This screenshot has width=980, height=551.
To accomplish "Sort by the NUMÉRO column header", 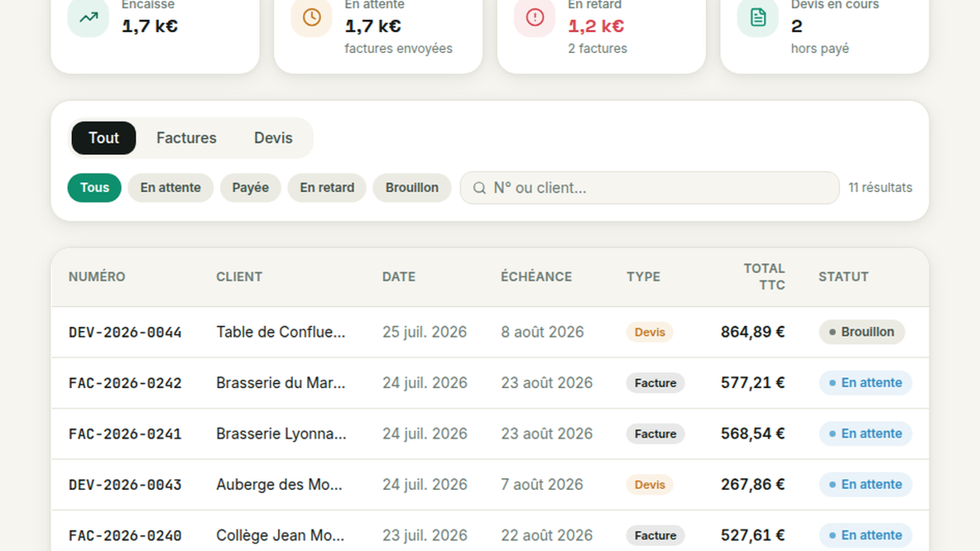I will point(97,277).
